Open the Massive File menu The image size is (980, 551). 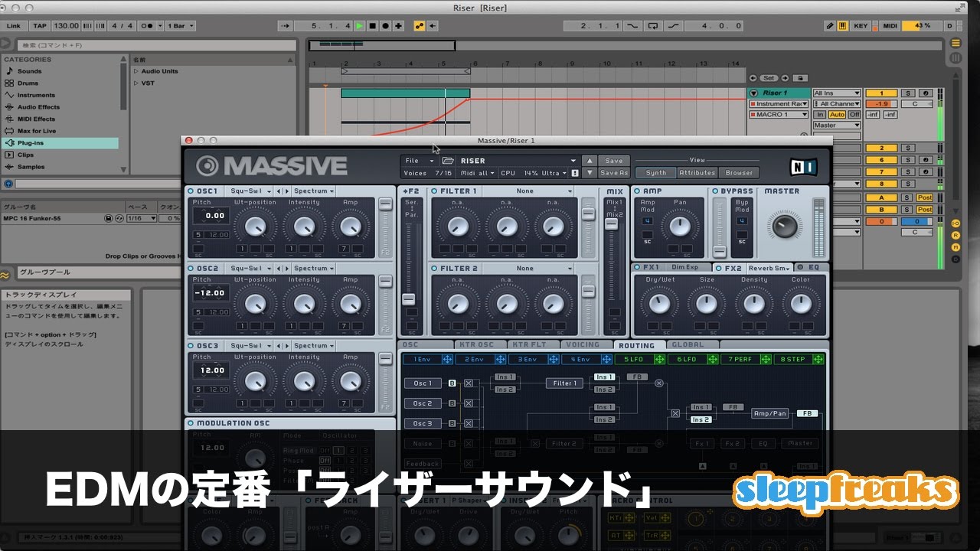click(x=419, y=161)
